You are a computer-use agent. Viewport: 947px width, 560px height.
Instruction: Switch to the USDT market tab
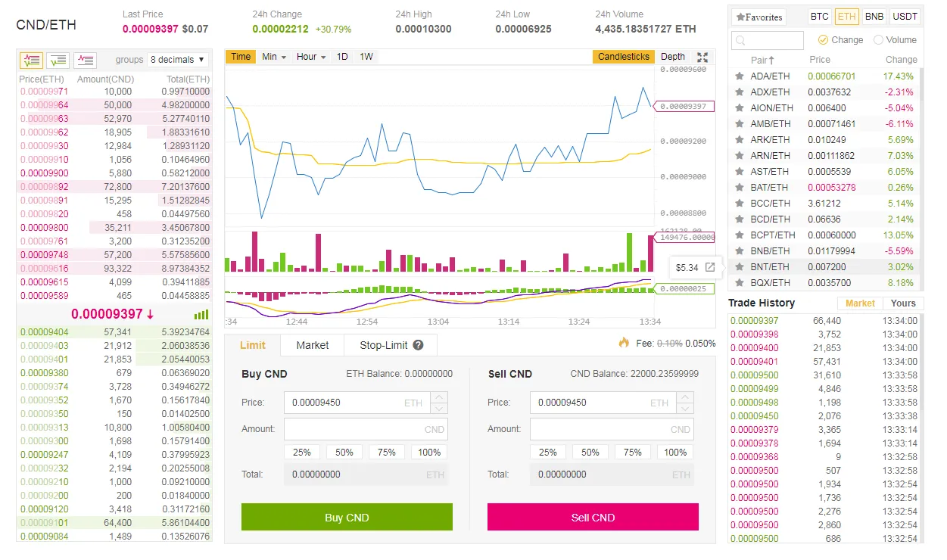coord(905,17)
